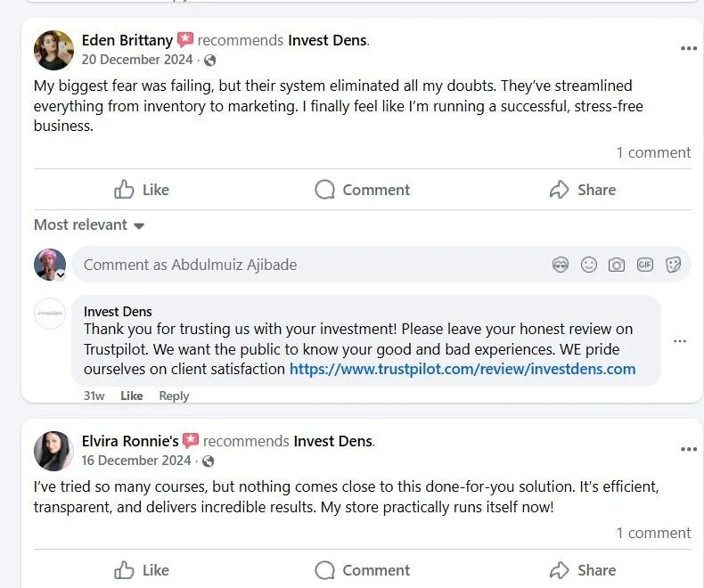Click the avatar sticker icon in comment box
The width and height of the screenshot is (704, 588).
point(561,265)
